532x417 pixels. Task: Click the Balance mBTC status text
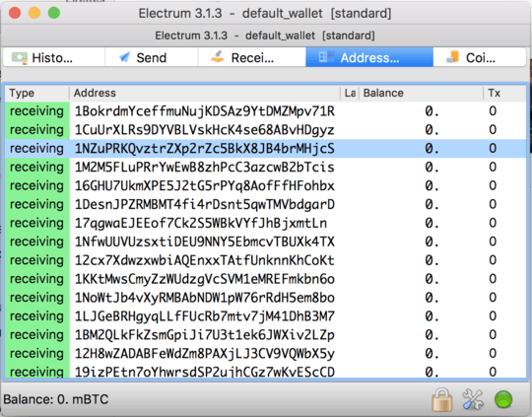[56, 399]
